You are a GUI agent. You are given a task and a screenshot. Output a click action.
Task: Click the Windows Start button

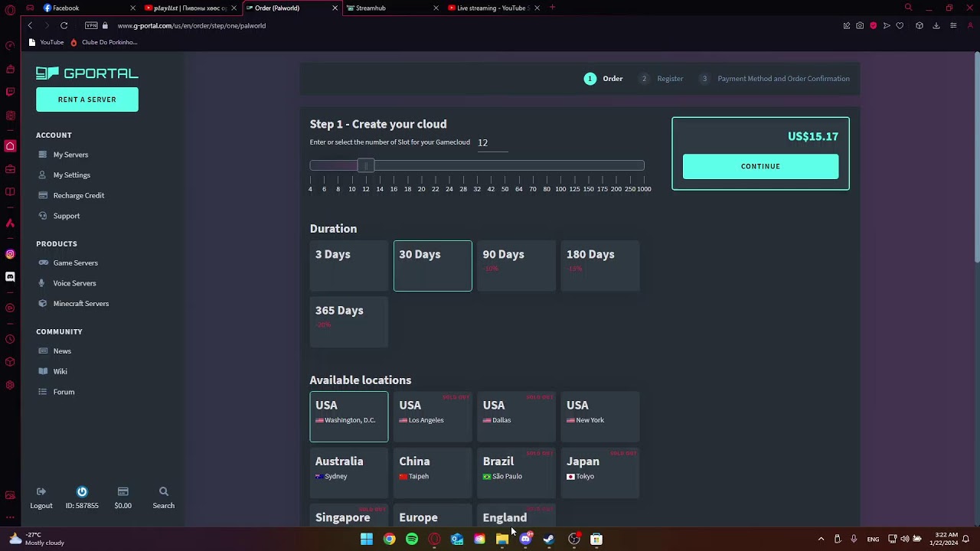367,540
